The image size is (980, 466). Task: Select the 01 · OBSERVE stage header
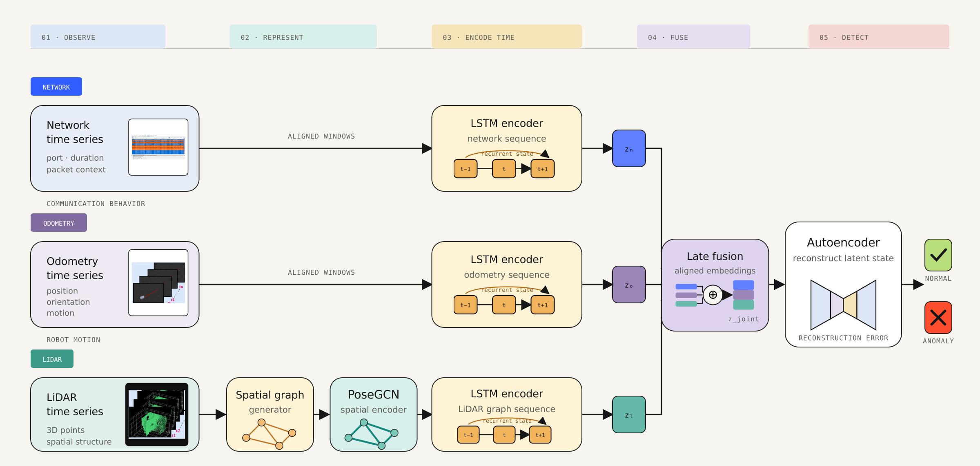tap(98, 37)
